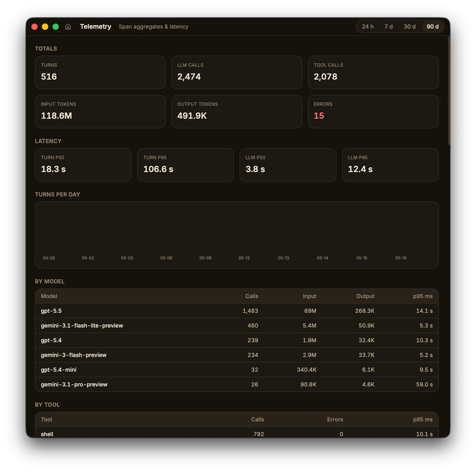Image resolution: width=476 pixels, height=472 pixels.
Task: Select the 90 d time range
Action: (432, 27)
